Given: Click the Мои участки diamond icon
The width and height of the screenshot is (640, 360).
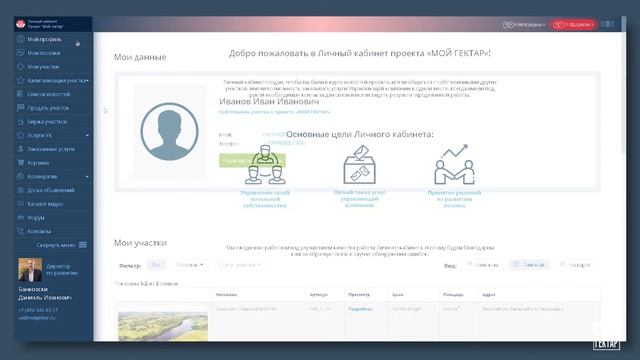Looking at the screenshot, I should click(x=20, y=67).
